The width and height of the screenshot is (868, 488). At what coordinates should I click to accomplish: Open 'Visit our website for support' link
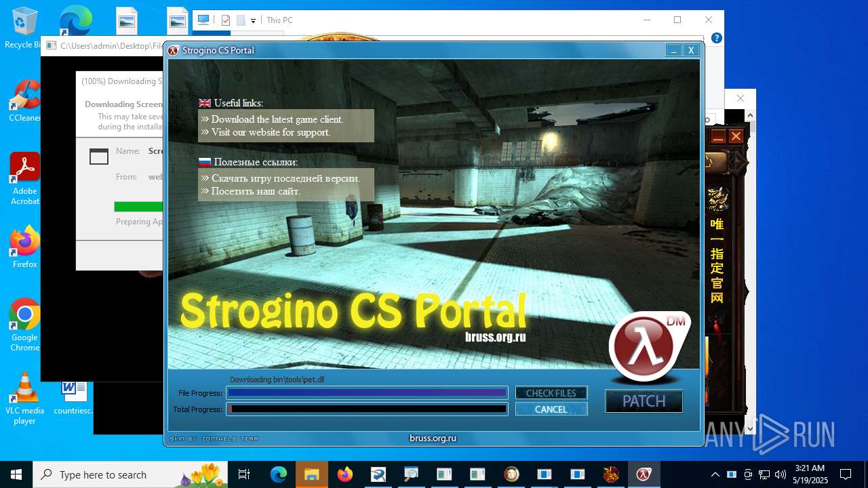click(x=271, y=132)
